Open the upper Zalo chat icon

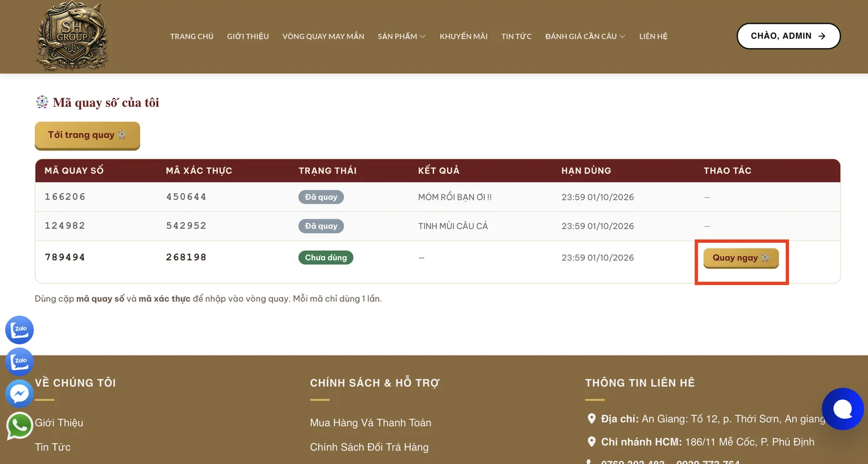pyautogui.click(x=20, y=330)
